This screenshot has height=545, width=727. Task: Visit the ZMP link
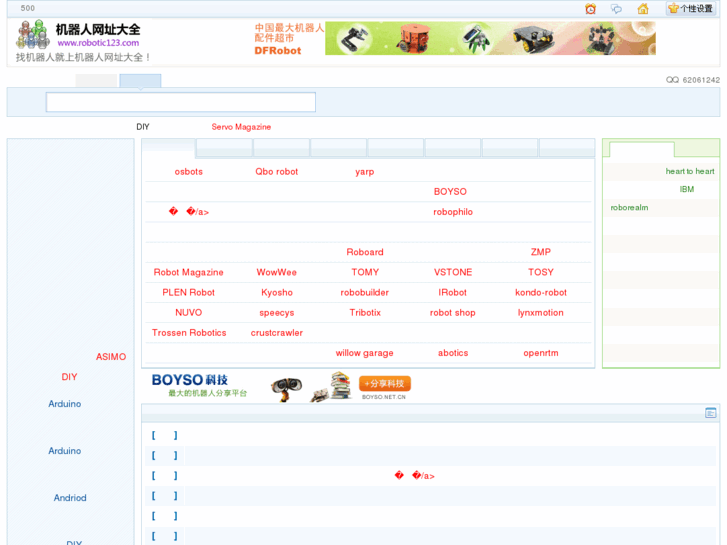[x=541, y=252]
